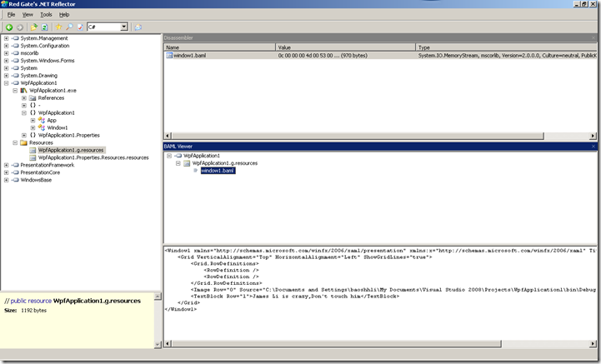Viewport: 601px width, 364px height.
Task: Click the info pane scroll down arrow
Action: pyautogui.click(x=158, y=344)
